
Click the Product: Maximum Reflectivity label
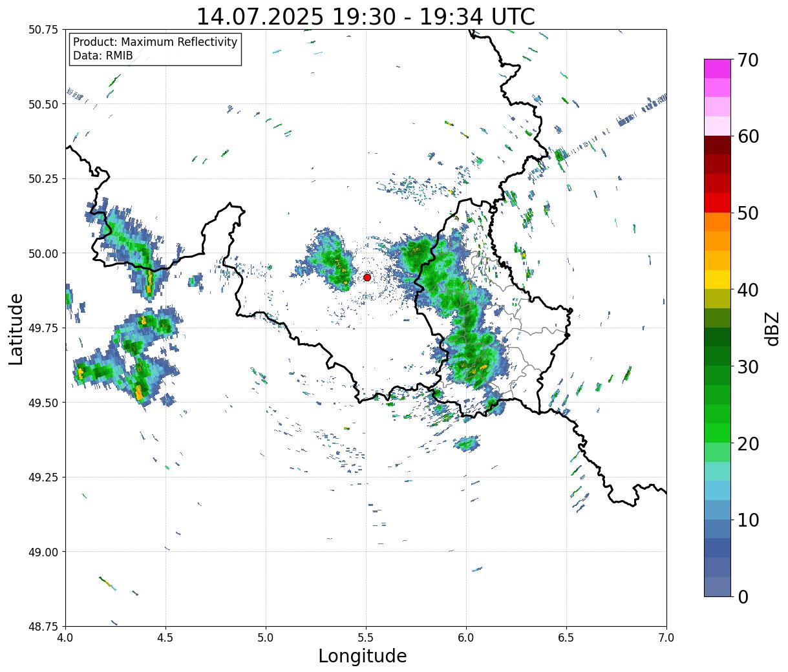[x=155, y=42]
